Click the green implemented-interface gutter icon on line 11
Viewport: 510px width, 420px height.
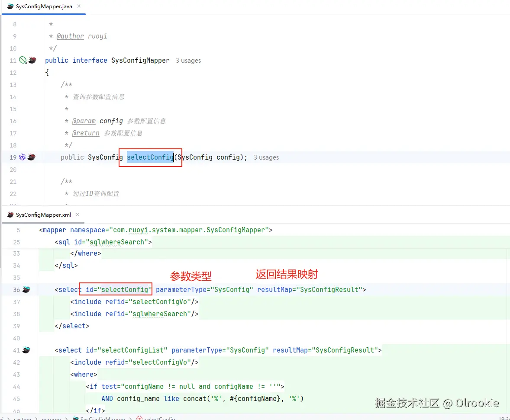(x=23, y=60)
